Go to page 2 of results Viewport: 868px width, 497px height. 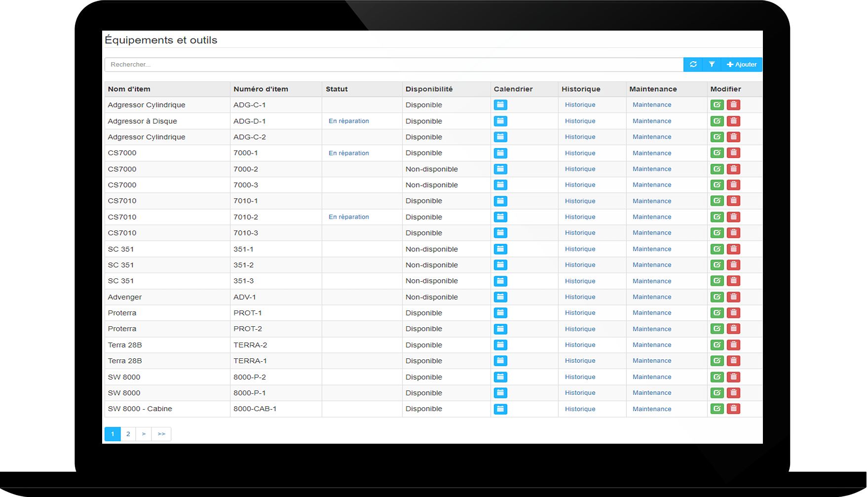tap(128, 434)
